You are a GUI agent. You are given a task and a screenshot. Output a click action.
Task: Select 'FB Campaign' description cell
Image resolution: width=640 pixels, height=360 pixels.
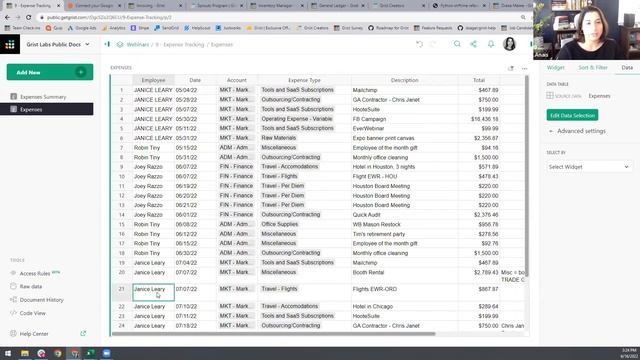(x=404, y=119)
